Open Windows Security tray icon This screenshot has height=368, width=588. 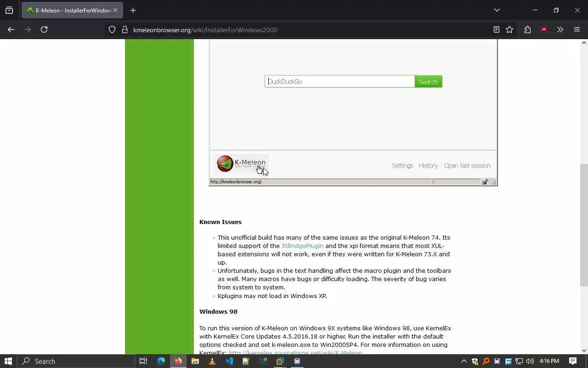pyautogui.click(x=475, y=361)
